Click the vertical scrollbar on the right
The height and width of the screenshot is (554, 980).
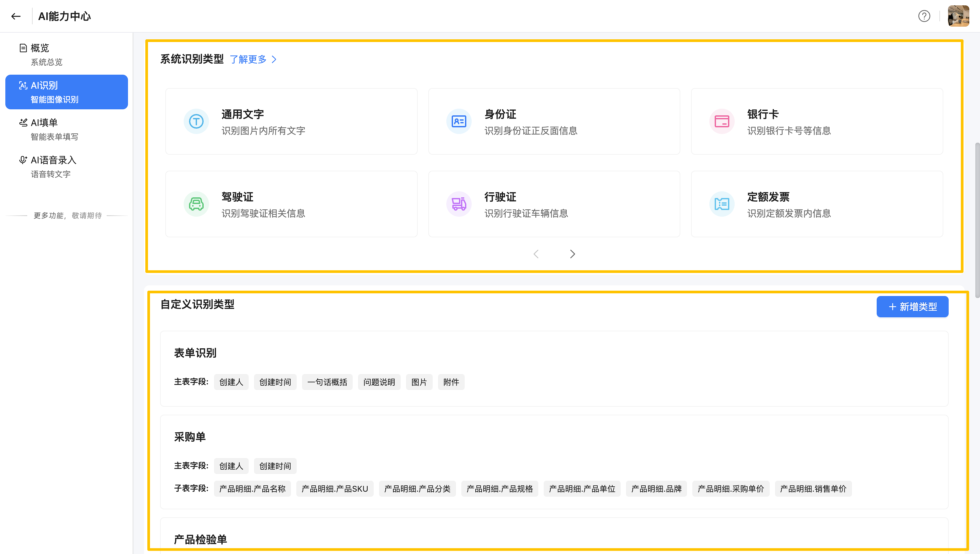[x=977, y=221]
